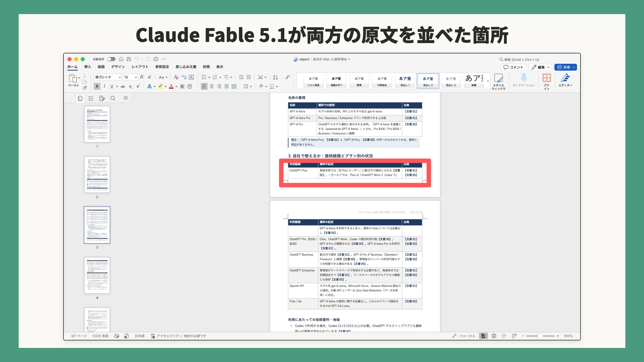Toggle the 自動保存 autosave switch
644x362 pixels.
click(111, 59)
